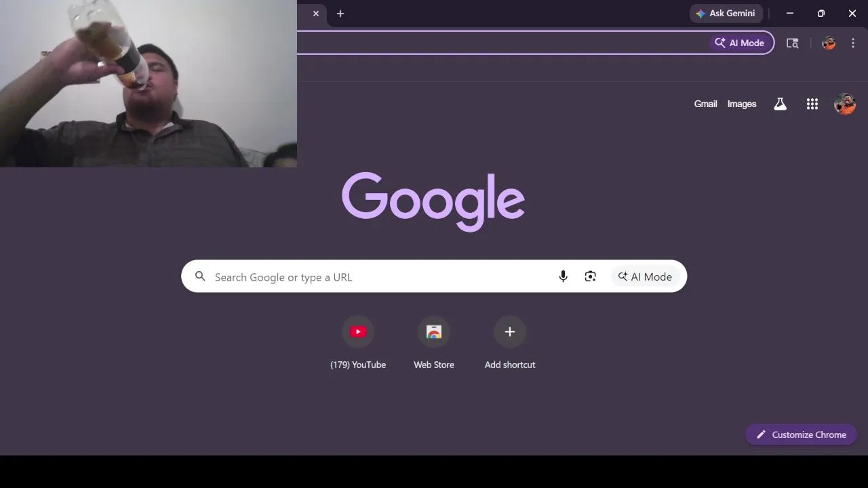Open the Gmail link
Viewport: 868px width, 488px height.
pyautogui.click(x=705, y=104)
